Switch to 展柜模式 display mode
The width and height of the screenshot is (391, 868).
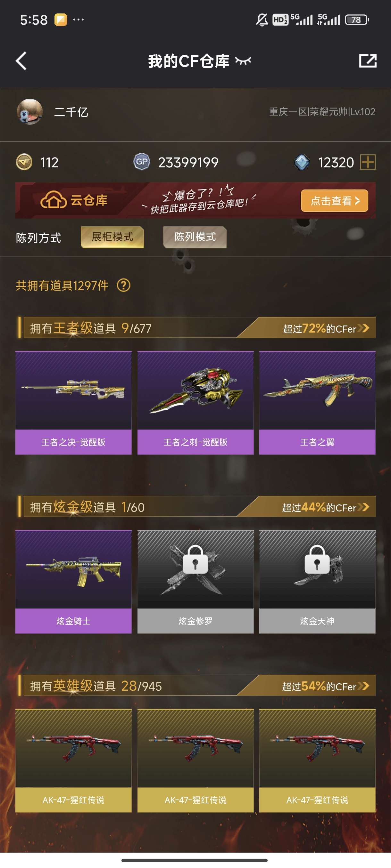112,237
